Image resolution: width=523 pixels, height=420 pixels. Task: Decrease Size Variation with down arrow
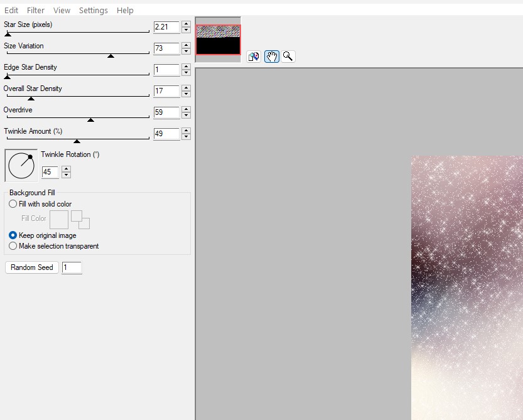tap(186, 51)
